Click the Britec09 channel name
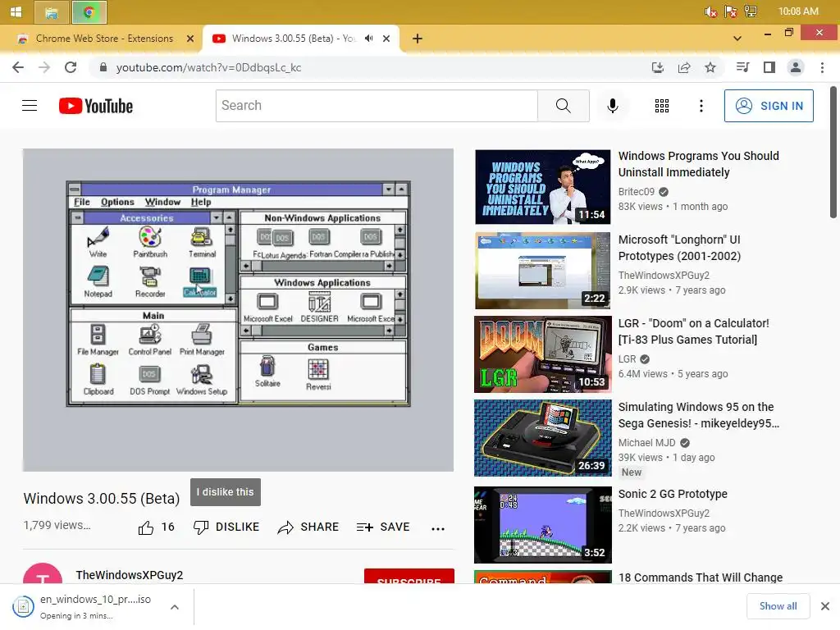The height and width of the screenshot is (630, 840). 637,192
